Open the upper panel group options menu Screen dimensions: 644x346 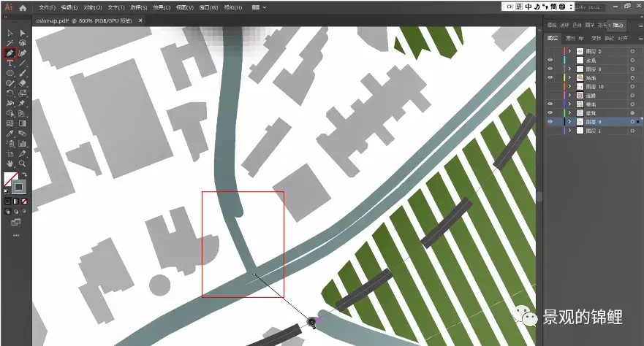[x=640, y=26]
